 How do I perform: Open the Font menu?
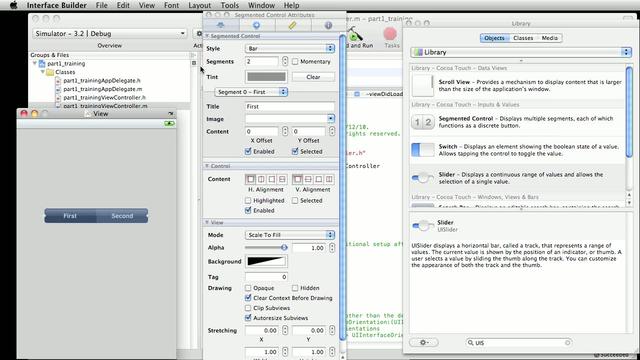click(x=171, y=5)
